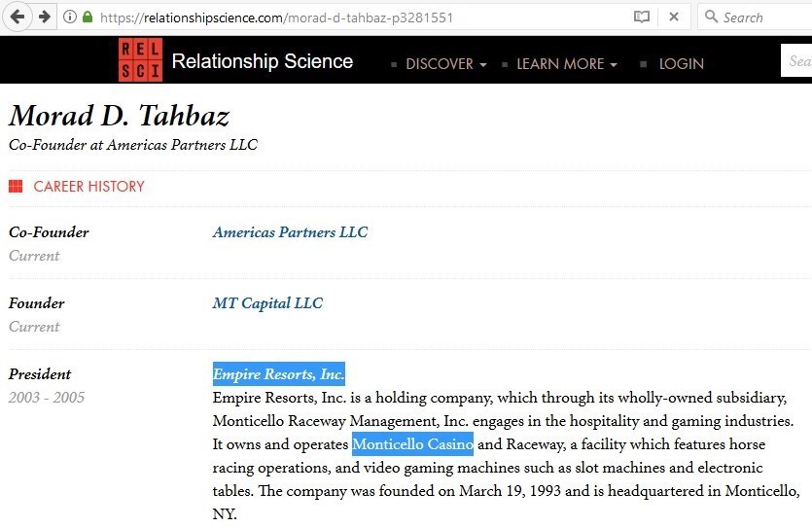
Task: Open the MT Capital LLC link
Action: point(267,303)
